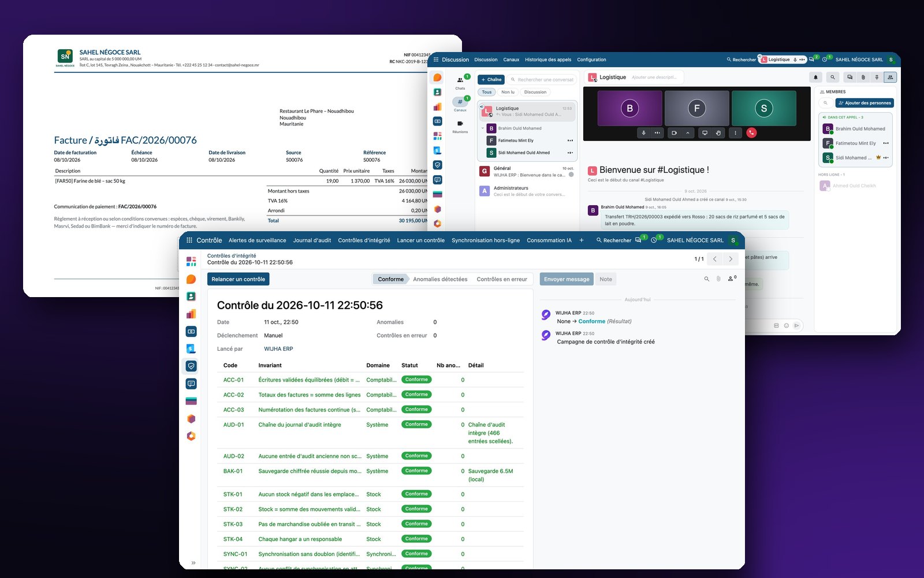The width and height of the screenshot is (924, 578).
Task: Click the pinned messages icon in Discussion
Action: tap(877, 77)
